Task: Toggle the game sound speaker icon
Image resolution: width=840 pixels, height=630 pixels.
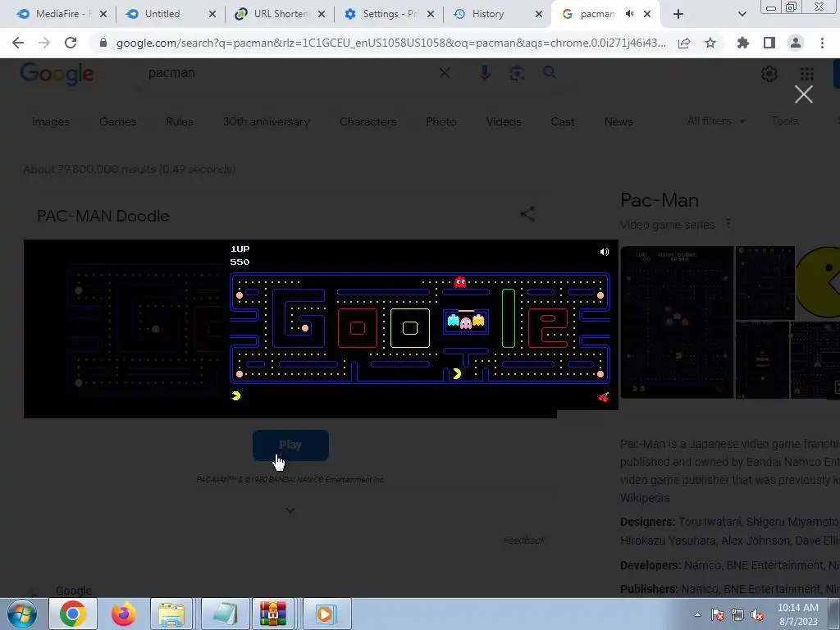Action: point(605,252)
